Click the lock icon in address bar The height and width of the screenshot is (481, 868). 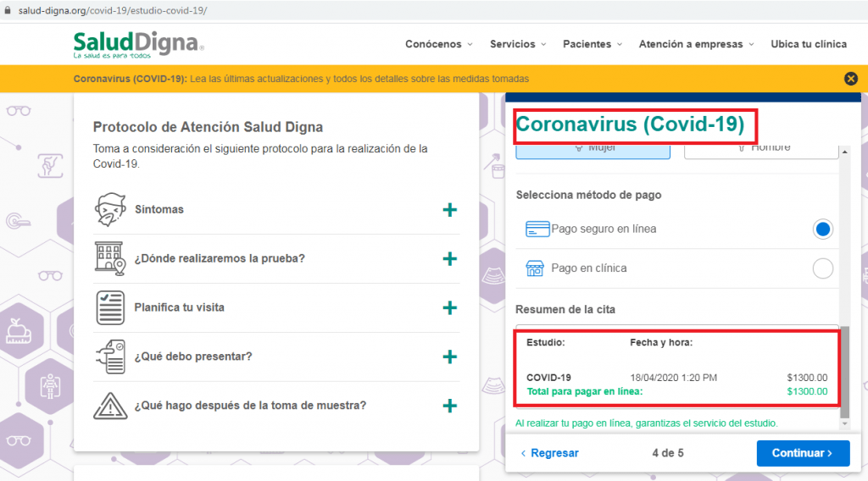click(8, 10)
